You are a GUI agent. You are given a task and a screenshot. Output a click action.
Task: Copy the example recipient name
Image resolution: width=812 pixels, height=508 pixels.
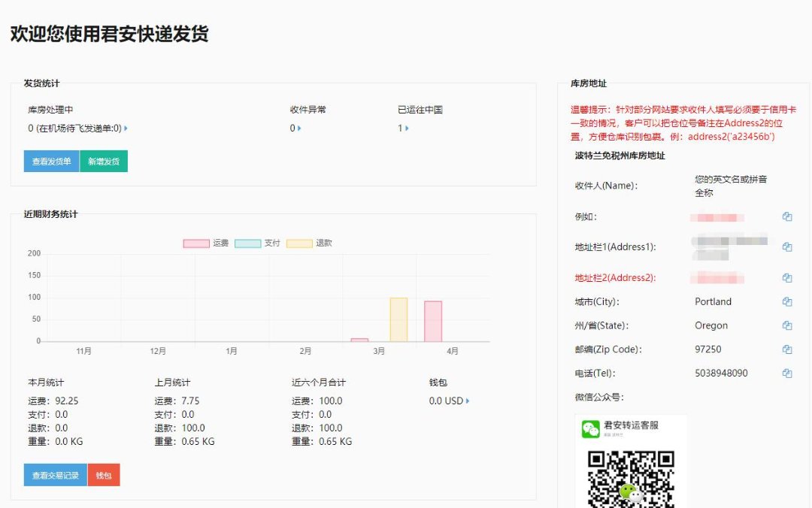[x=786, y=217]
